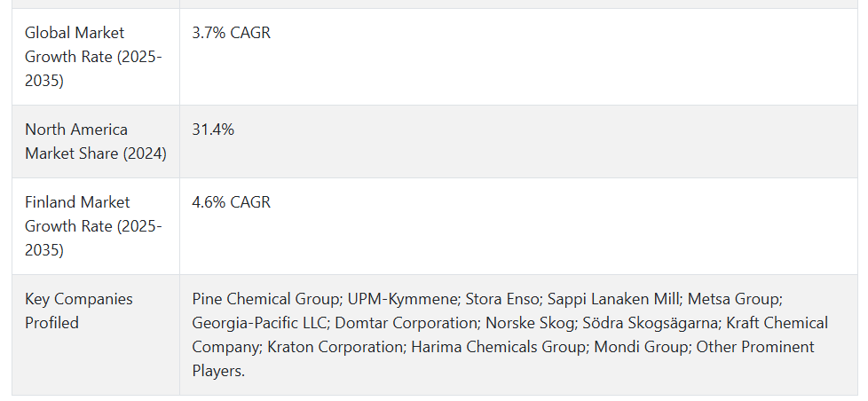Screen dimensions: 868x401
Task: Click the Finland Market Growth Rate label
Action: coord(93,226)
